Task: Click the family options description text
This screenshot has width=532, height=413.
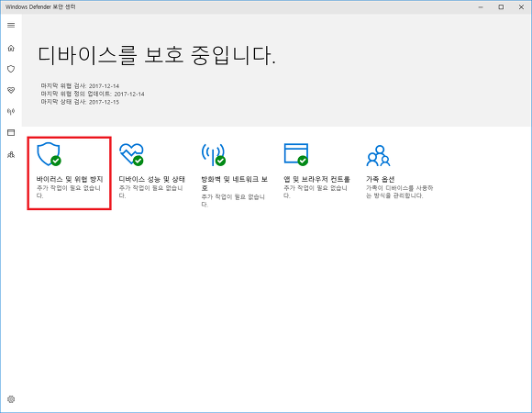Action: point(399,192)
